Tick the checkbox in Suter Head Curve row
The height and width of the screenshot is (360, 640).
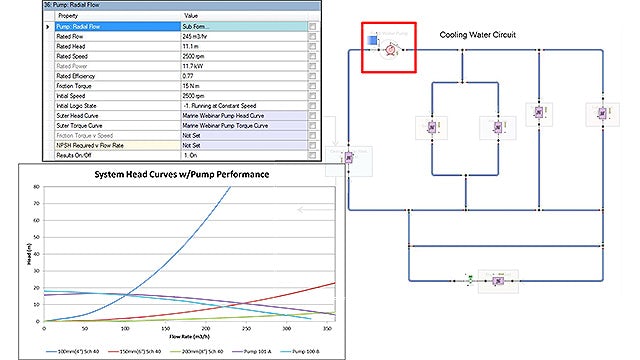click(312, 116)
